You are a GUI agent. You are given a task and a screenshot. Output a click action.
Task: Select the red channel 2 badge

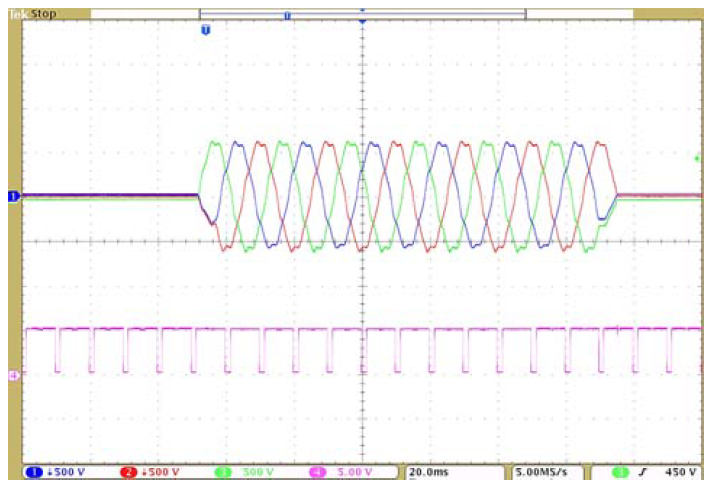129,472
